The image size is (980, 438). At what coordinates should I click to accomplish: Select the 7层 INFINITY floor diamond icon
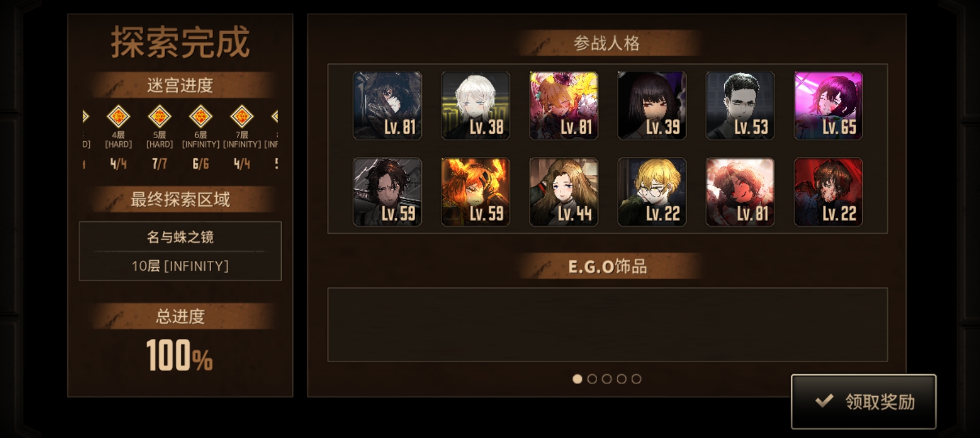pyautogui.click(x=242, y=116)
